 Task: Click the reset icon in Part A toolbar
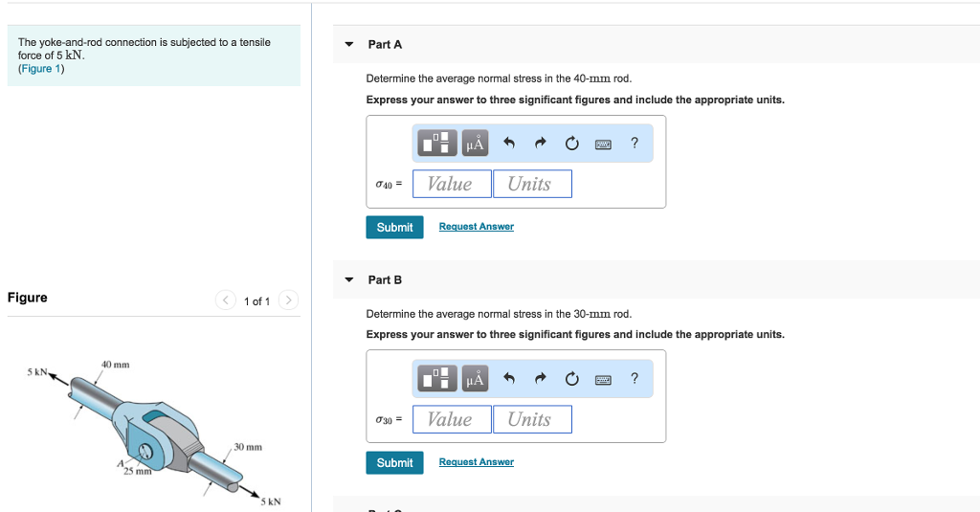(571, 145)
